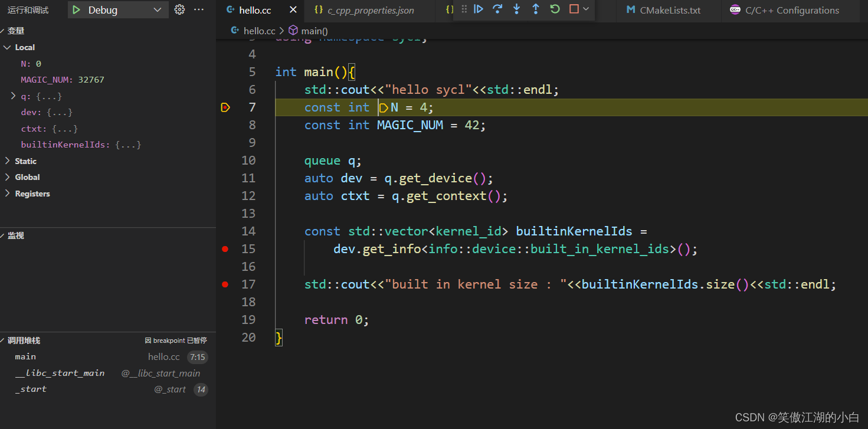Stop debugging with the red square icon

573,9
